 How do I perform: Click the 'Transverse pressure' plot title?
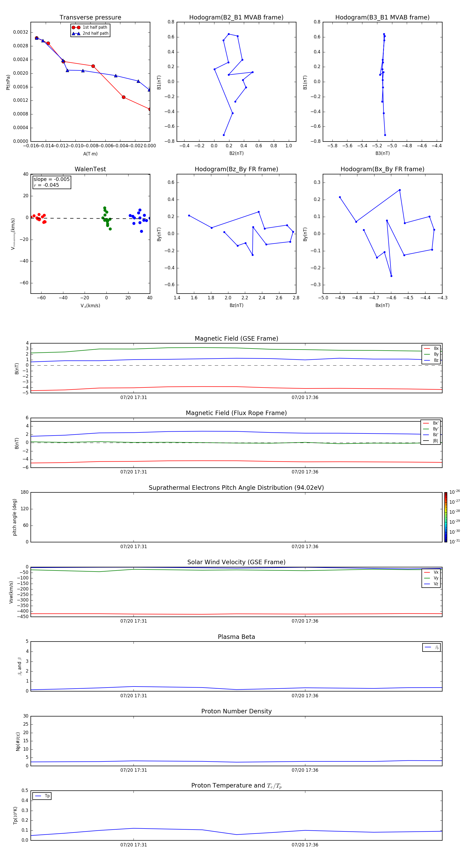point(90,17)
